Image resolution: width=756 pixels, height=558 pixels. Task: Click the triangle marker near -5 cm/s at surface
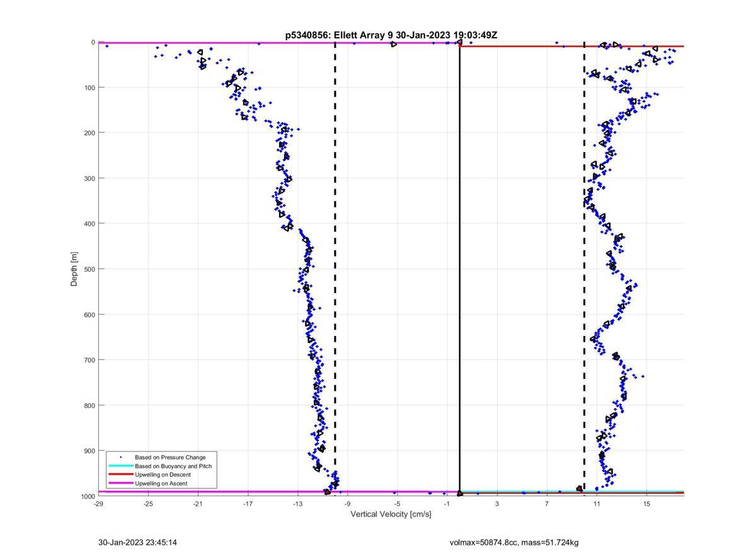(394, 44)
